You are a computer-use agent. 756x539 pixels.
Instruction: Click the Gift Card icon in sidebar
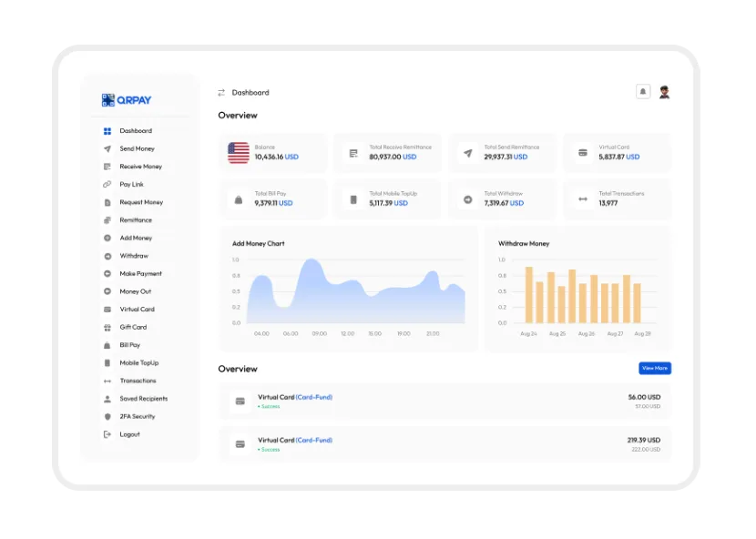pyautogui.click(x=107, y=327)
